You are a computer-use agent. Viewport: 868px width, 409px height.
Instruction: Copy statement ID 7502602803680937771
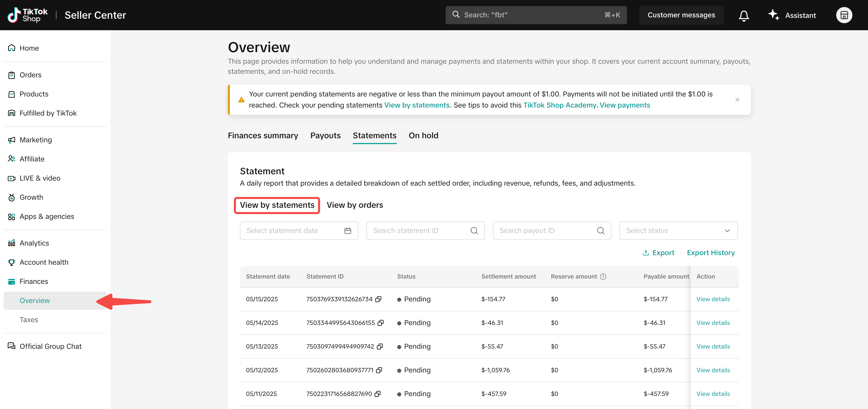click(379, 370)
